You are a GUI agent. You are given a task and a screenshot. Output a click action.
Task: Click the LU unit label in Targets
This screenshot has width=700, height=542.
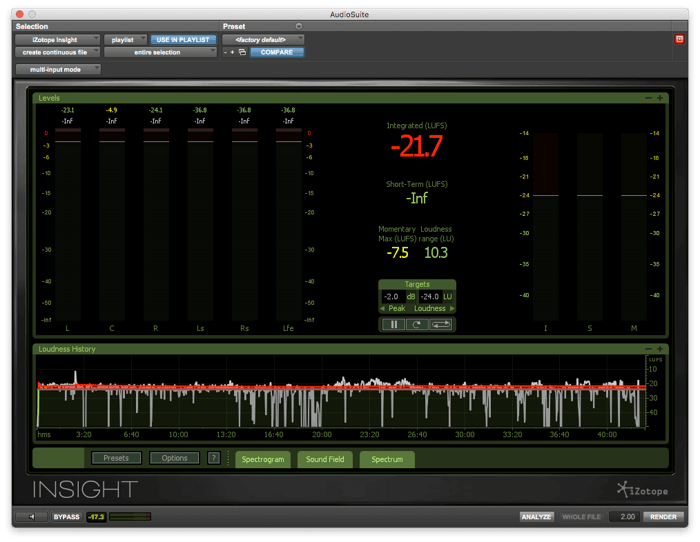[x=448, y=296]
